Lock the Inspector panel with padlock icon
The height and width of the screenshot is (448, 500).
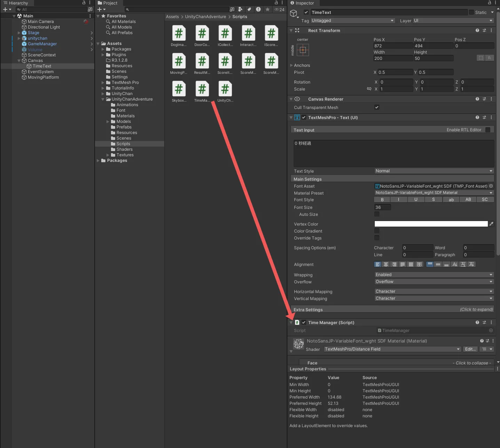489,3
